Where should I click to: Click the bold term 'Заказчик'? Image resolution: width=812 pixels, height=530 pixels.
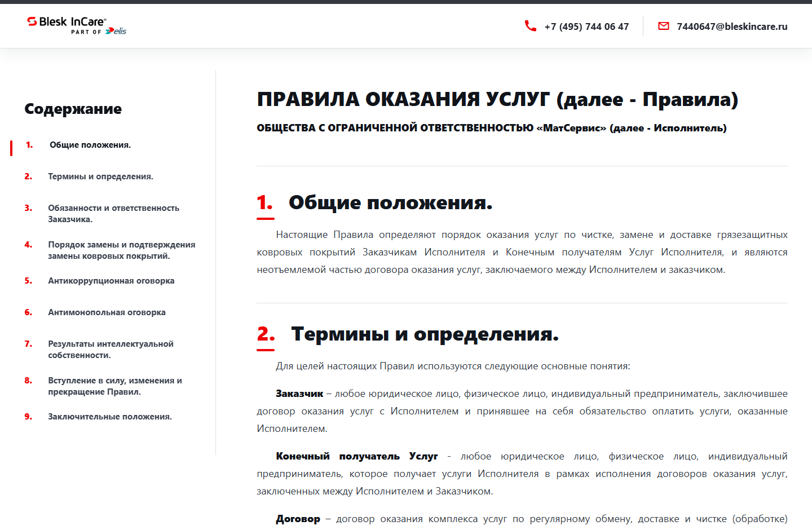click(299, 394)
